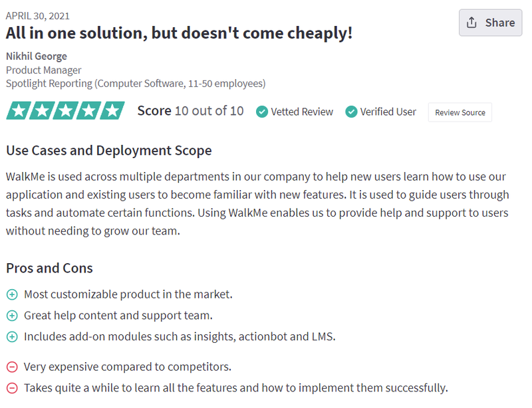Click the Share upload icon
Image resolution: width=532 pixels, height=408 pixels.
[x=473, y=22]
